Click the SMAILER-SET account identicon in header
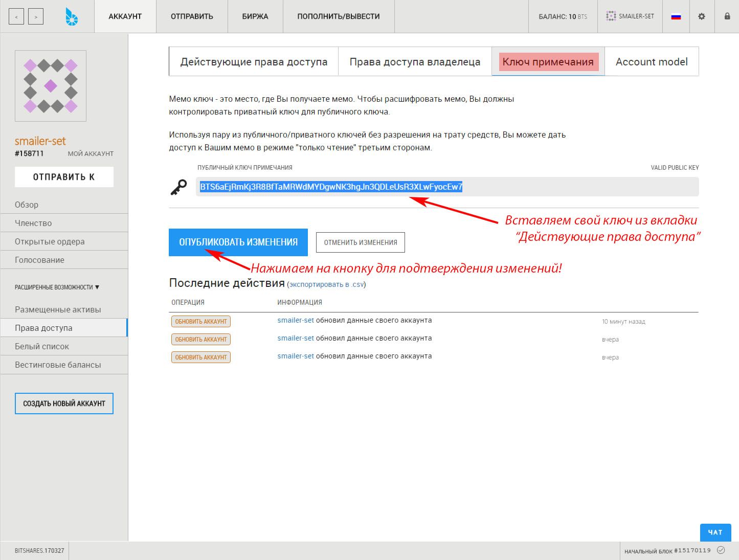 coord(611,16)
